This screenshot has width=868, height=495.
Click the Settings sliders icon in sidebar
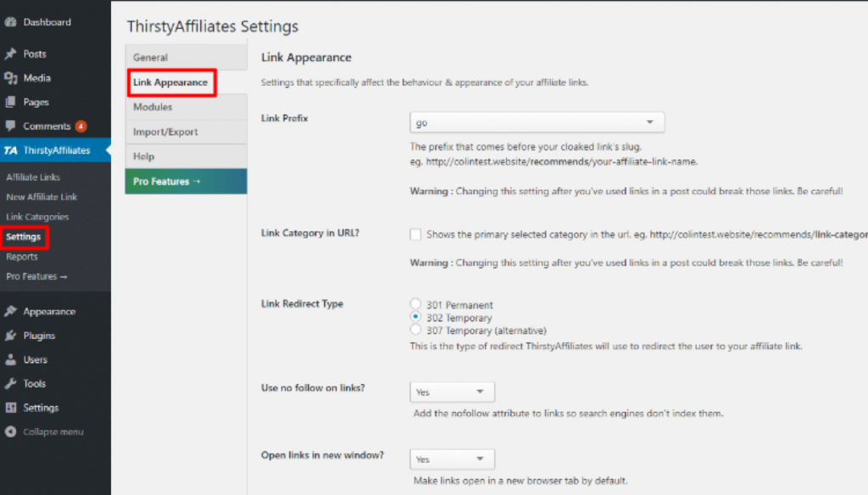tap(10, 408)
